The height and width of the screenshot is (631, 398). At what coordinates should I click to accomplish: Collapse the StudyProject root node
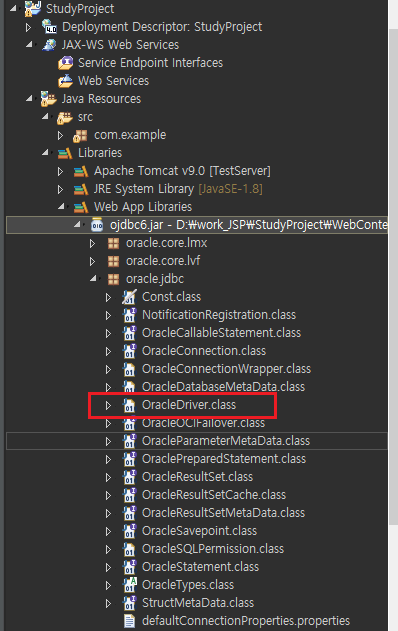pyautogui.click(x=13, y=8)
